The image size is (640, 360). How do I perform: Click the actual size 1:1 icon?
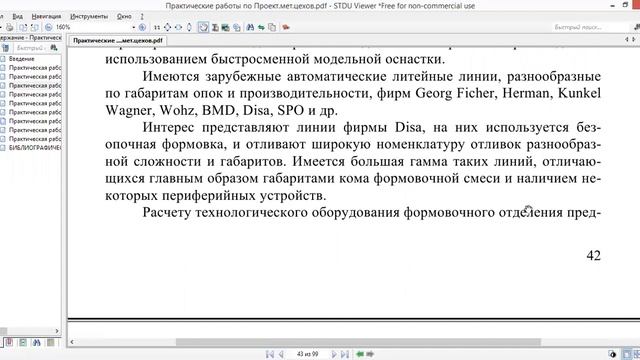pos(157,27)
